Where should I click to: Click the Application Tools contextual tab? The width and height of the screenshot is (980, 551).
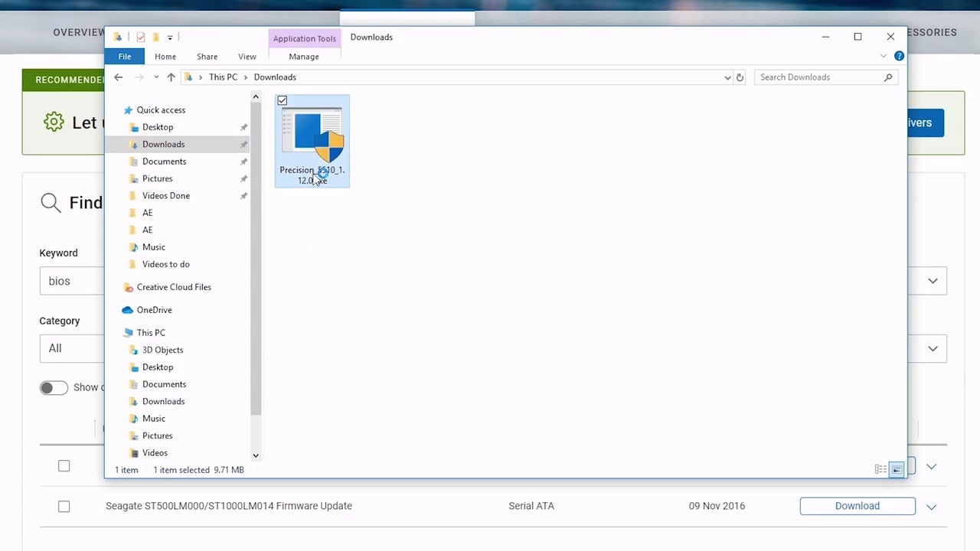click(304, 38)
